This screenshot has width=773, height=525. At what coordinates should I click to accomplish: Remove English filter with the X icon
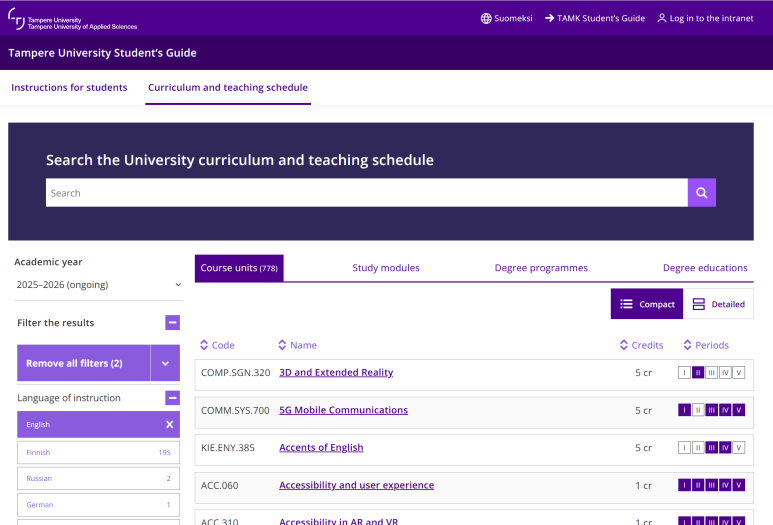[x=170, y=424]
